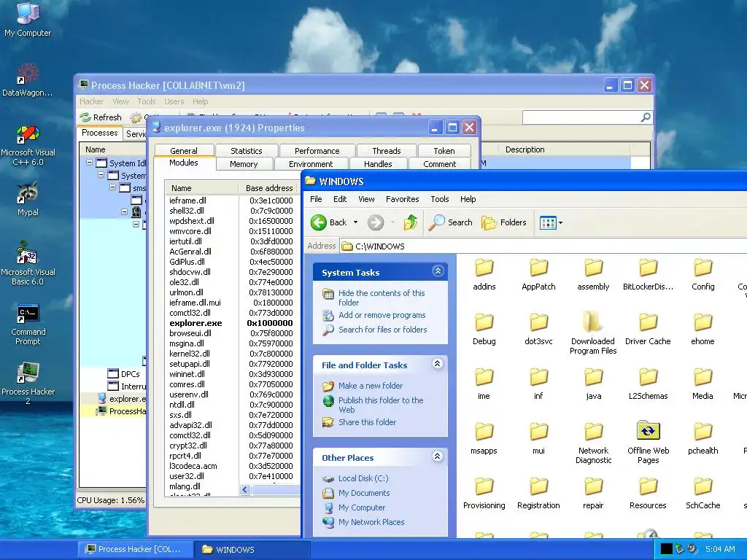Select the Registration folder

coord(538,494)
